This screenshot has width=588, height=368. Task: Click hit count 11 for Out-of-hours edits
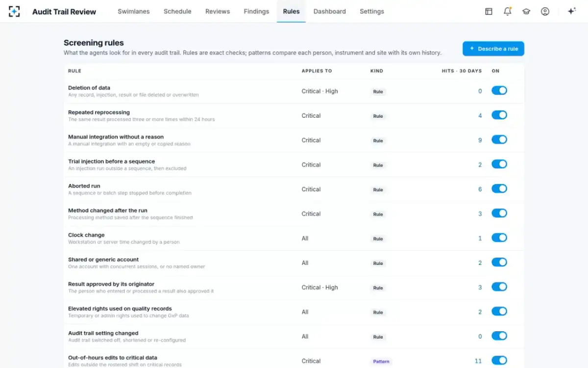(478, 361)
